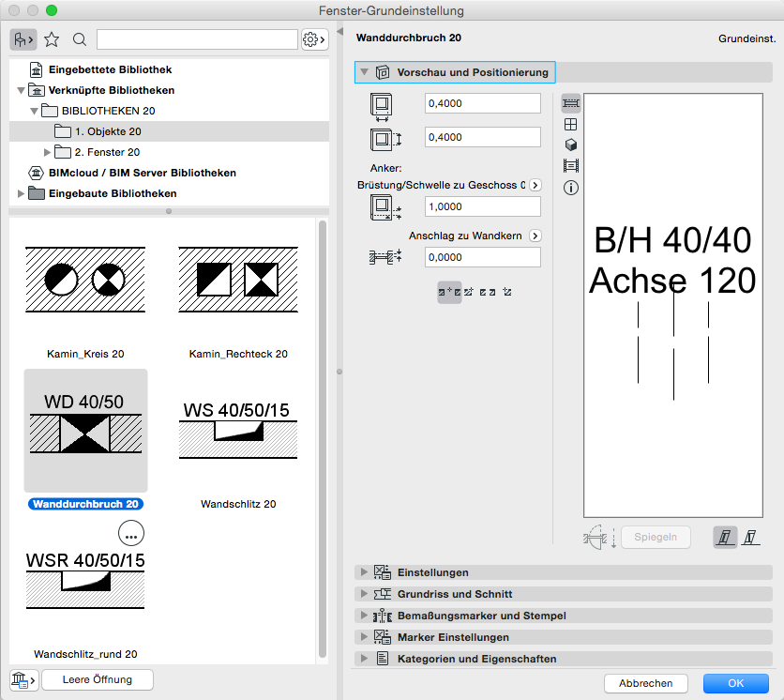Open the favorites star icon

pyautogui.click(x=52, y=39)
